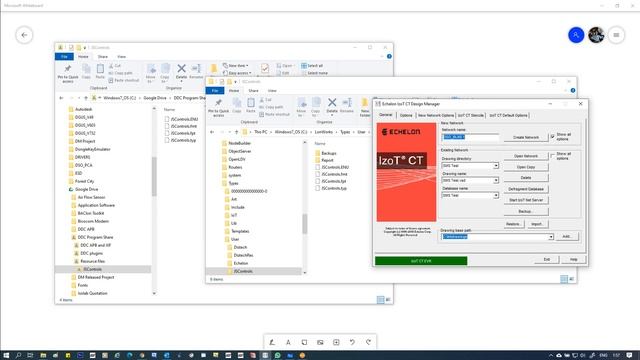640x360 pixels.
Task: Click the Import button
Action: [537, 224]
